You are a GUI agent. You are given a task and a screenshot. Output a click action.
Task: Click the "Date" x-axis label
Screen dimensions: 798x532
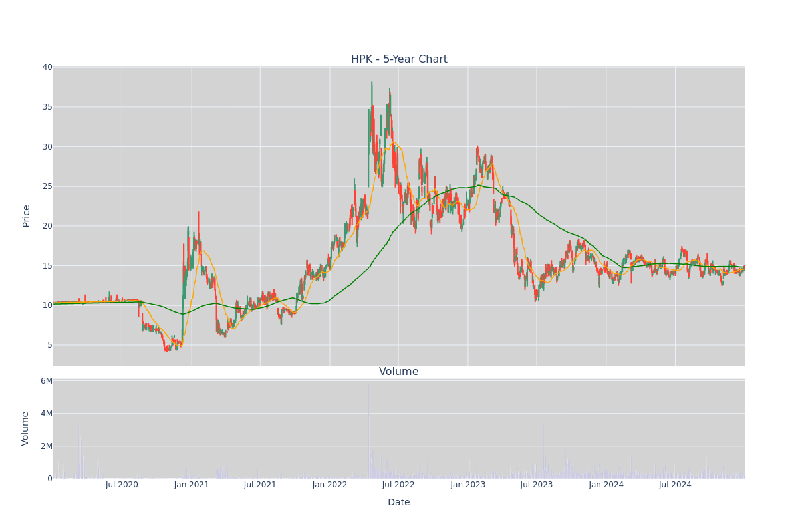(x=399, y=503)
